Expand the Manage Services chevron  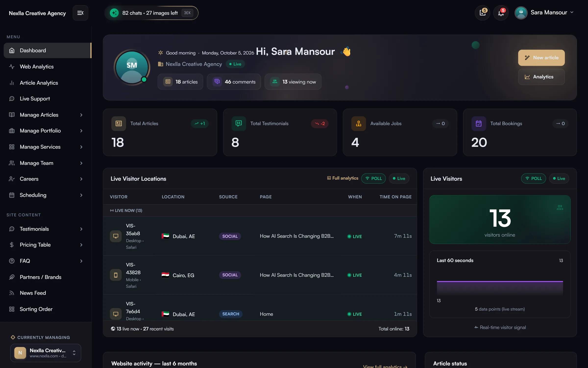pyautogui.click(x=81, y=147)
